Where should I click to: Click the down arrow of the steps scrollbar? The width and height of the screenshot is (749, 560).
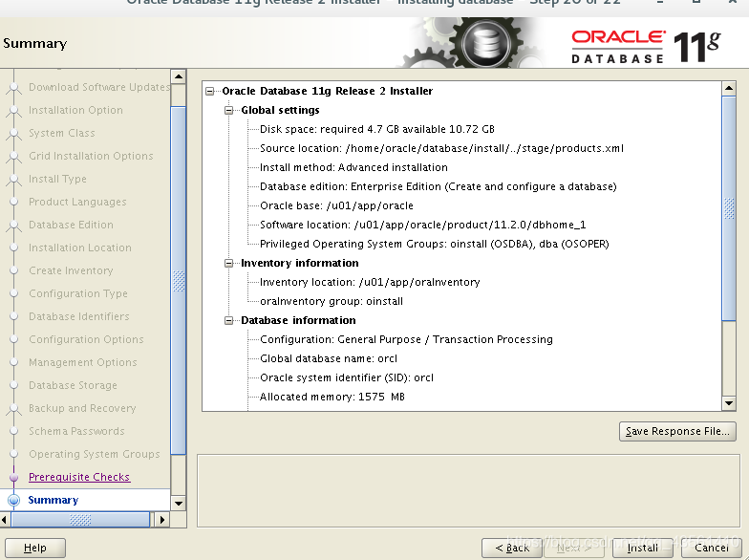pos(178,503)
